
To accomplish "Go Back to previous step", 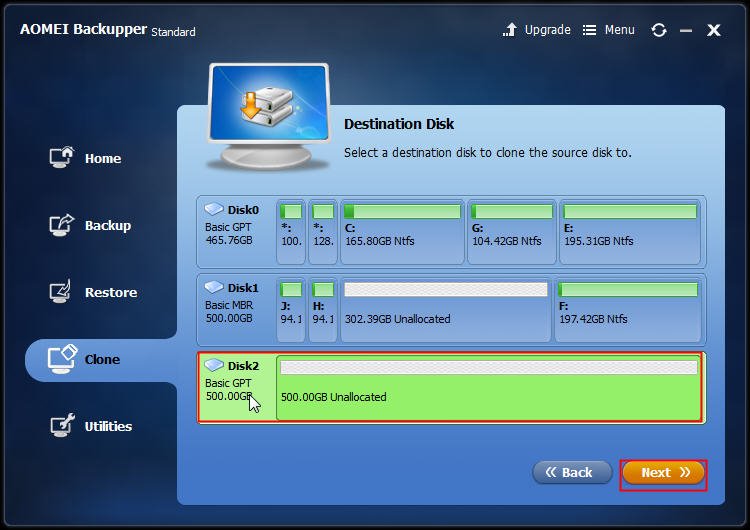I will click(x=572, y=472).
